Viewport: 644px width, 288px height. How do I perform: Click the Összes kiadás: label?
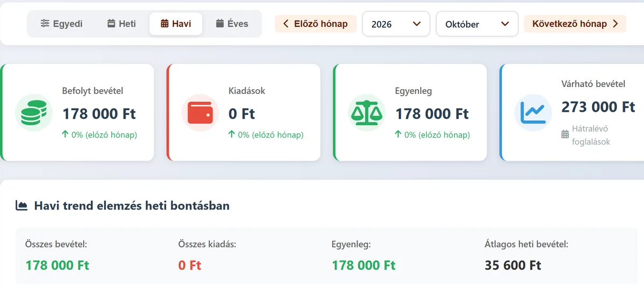[207, 244]
